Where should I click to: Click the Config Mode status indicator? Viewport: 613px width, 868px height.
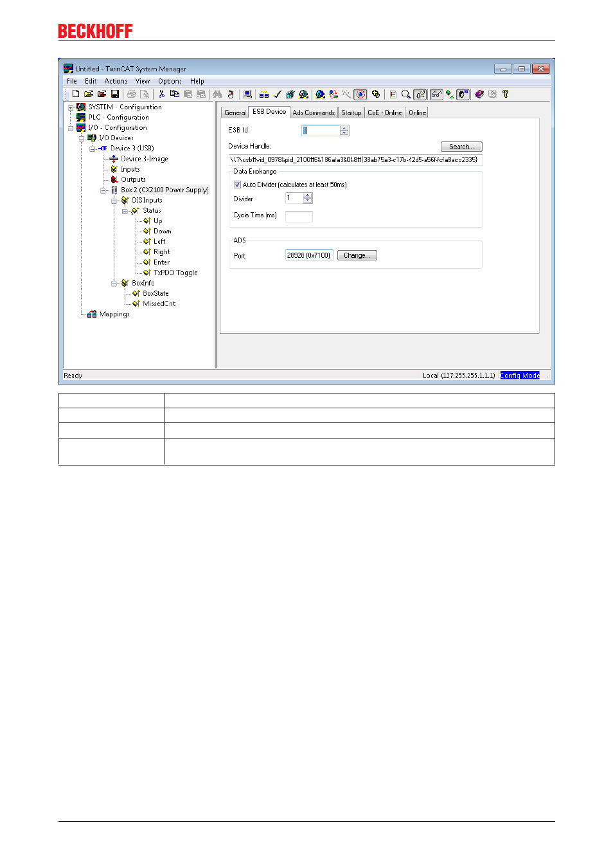[x=520, y=375]
